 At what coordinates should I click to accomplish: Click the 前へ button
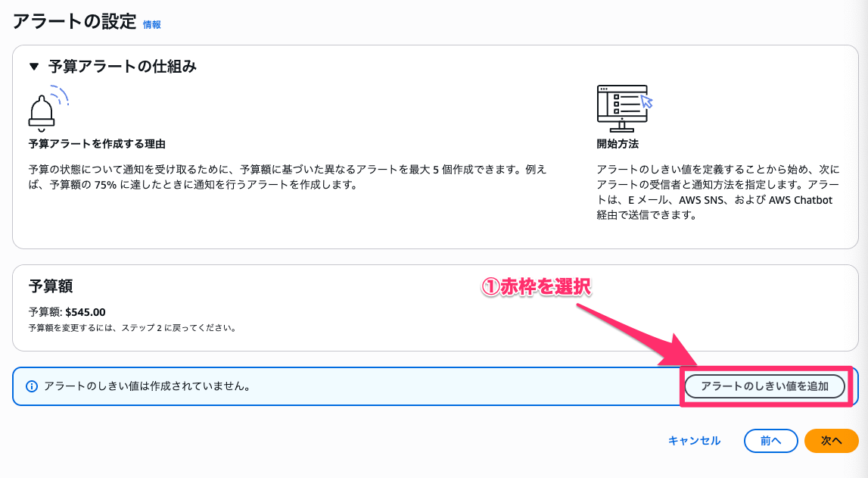coord(770,440)
